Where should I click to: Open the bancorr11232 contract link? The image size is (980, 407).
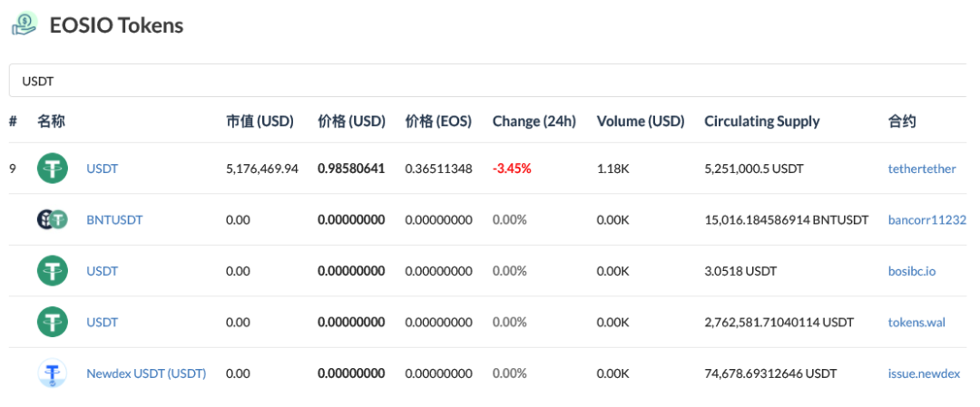[927, 219]
